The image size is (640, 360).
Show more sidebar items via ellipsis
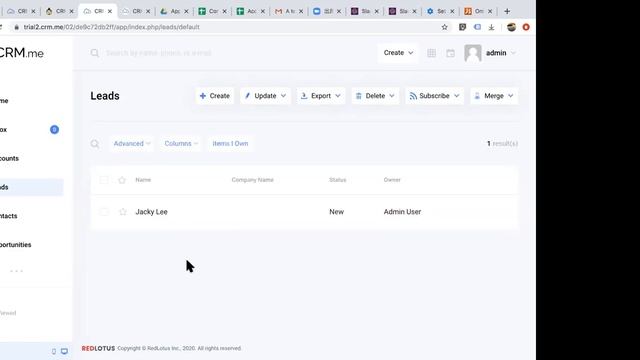coord(16,271)
